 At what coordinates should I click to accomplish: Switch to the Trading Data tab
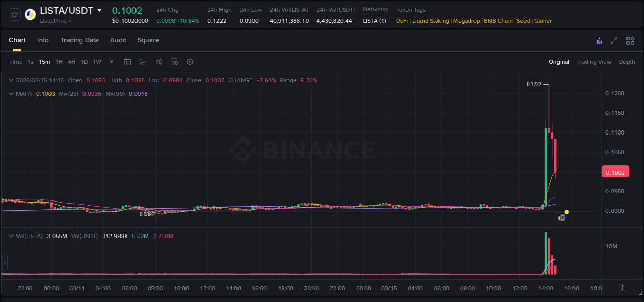click(79, 40)
